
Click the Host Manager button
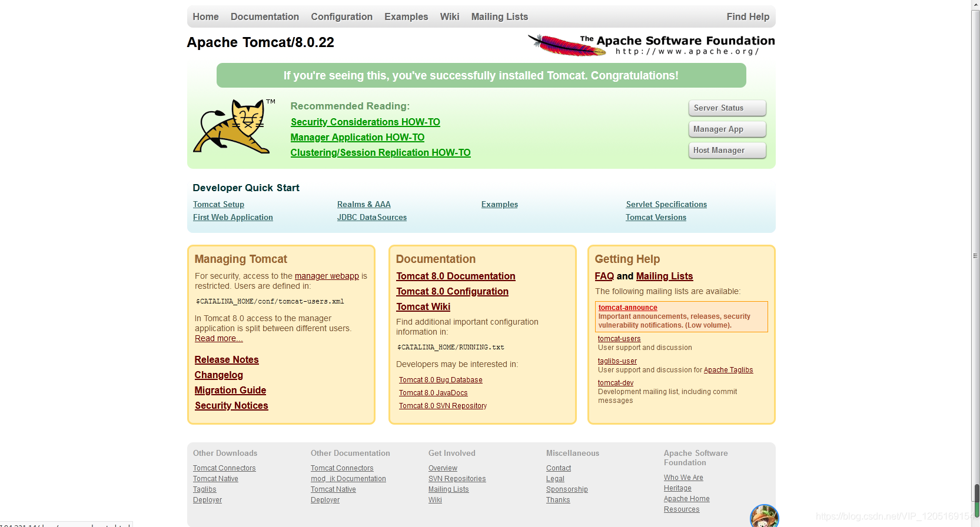click(x=727, y=151)
